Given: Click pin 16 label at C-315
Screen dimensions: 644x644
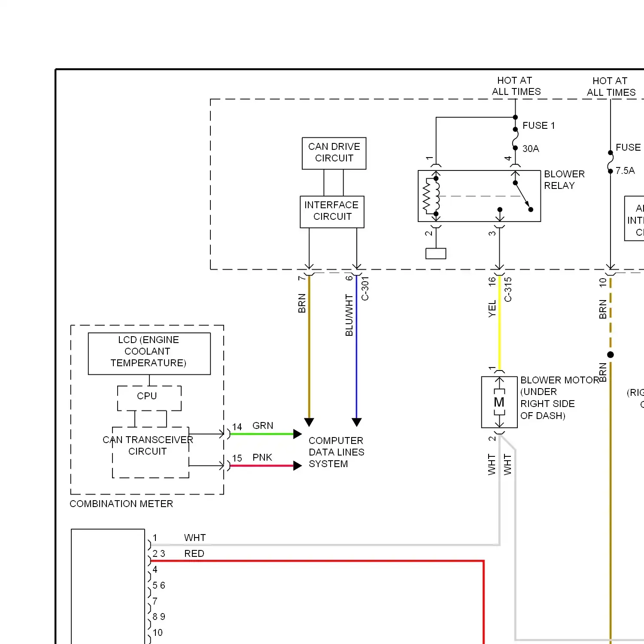Looking at the screenshot, I should click(x=492, y=282).
